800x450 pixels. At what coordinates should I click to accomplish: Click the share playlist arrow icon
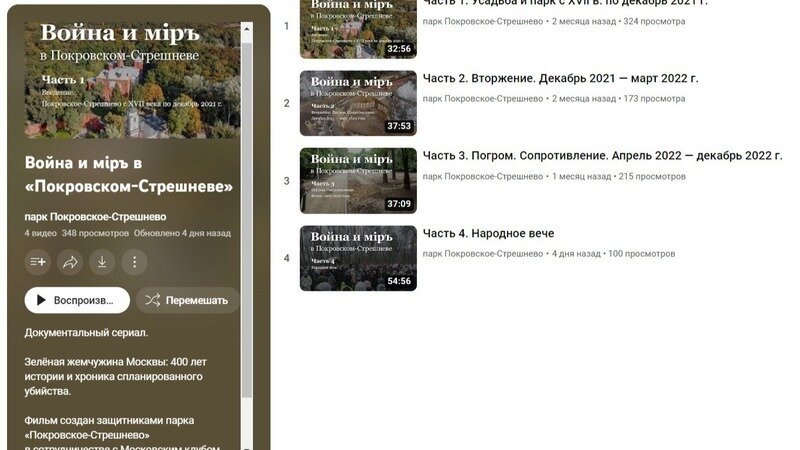click(70, 262)
